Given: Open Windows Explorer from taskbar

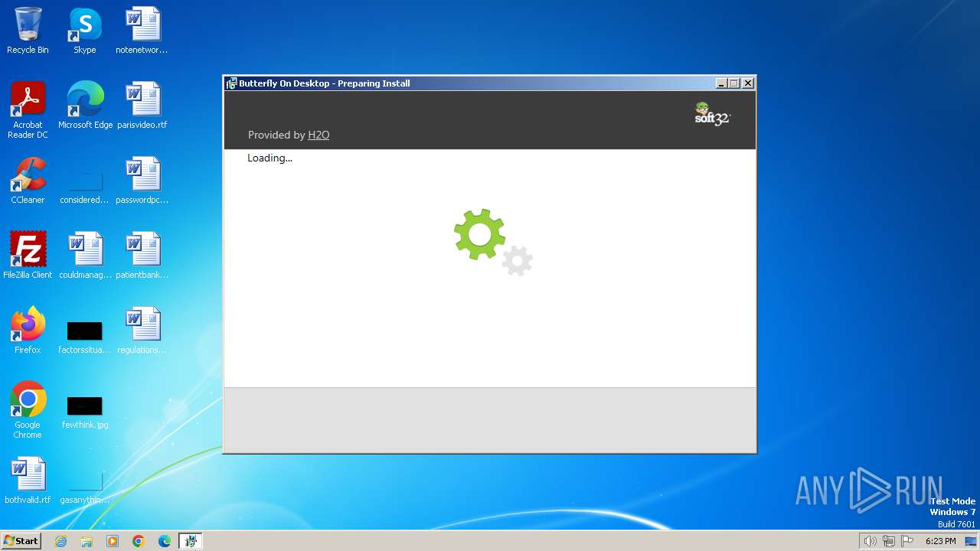Looking at the screenshot, I should (87, 541).
